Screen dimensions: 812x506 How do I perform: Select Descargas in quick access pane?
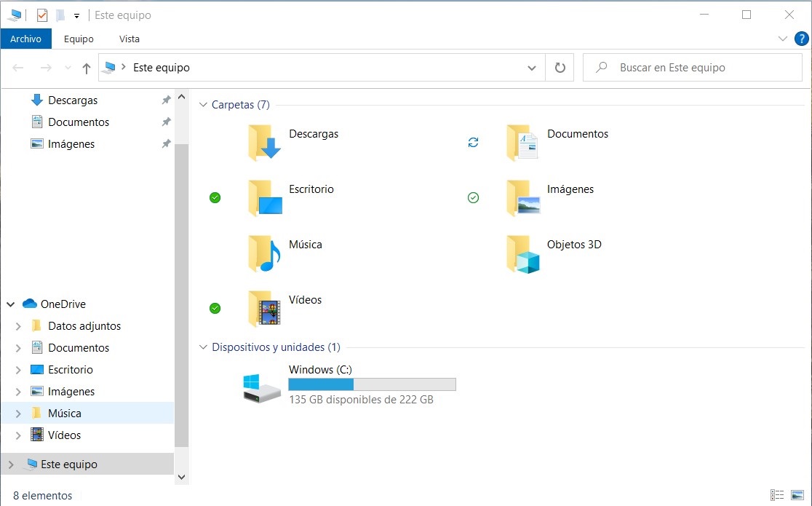(72, 100)
